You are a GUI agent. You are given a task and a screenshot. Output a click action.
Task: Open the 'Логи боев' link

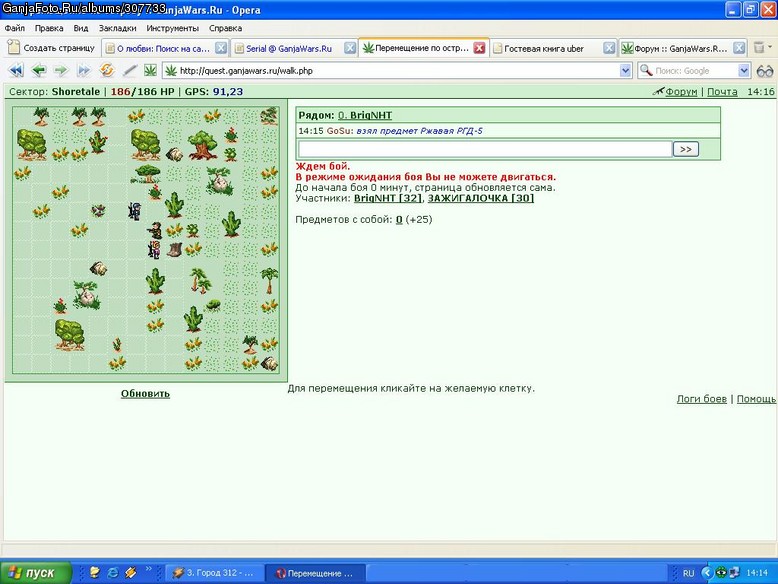point(702,399)
